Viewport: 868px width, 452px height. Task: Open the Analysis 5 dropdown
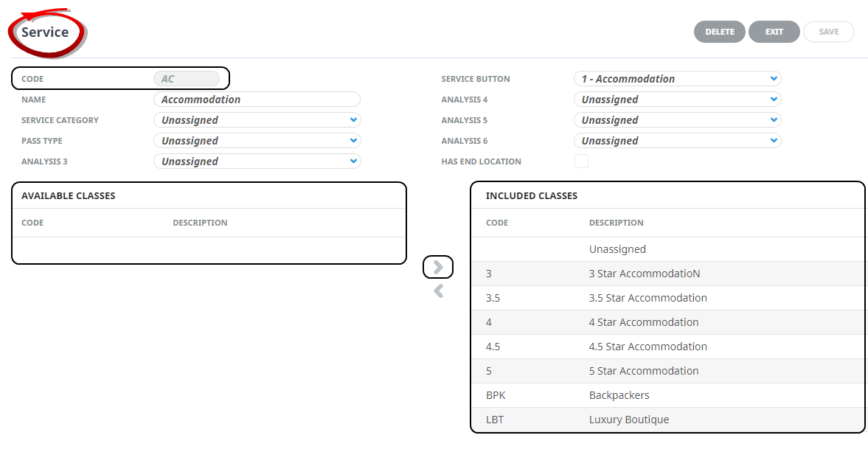click(677, 120)
